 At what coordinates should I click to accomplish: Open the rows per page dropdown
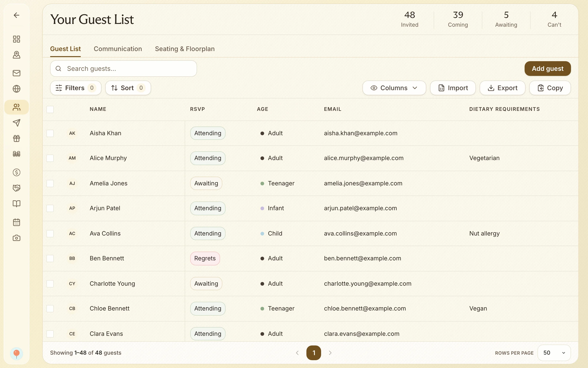(x=554, y=353)
